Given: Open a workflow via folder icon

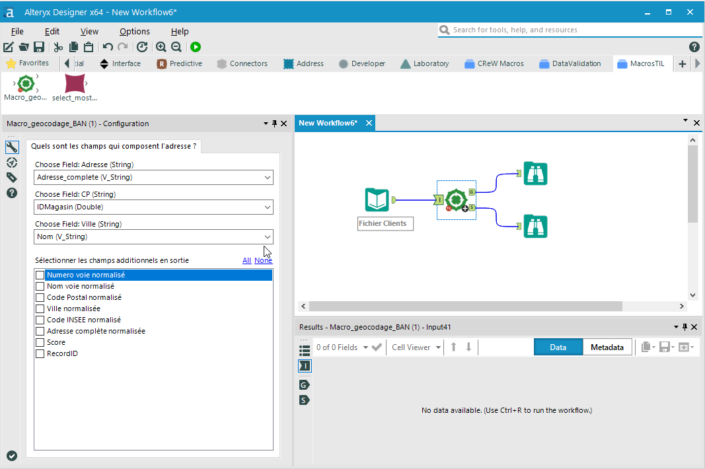Looking at the screenshot, I should pyautogui.click(x=24, y=47).
